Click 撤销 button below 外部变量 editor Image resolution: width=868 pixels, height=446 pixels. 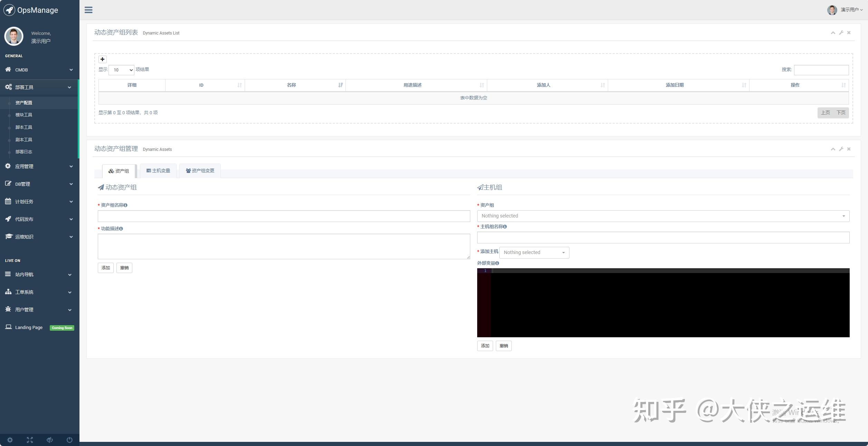click(503, 346)
